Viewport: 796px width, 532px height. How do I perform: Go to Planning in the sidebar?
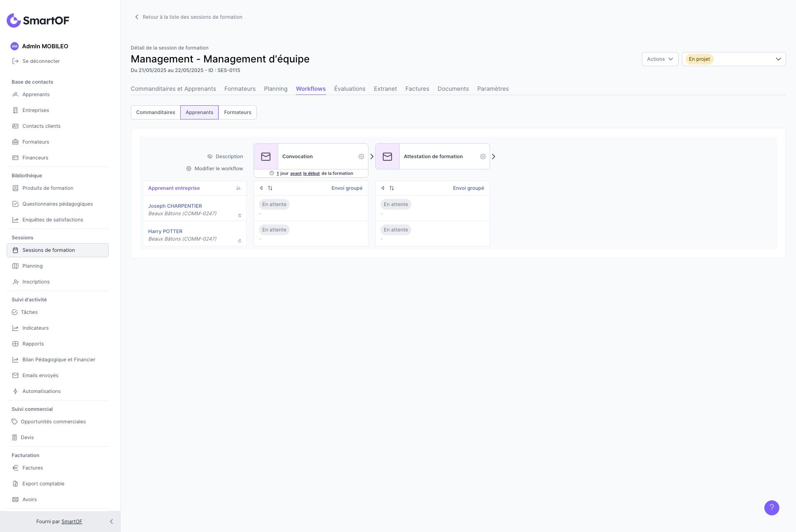pos(32,266)
